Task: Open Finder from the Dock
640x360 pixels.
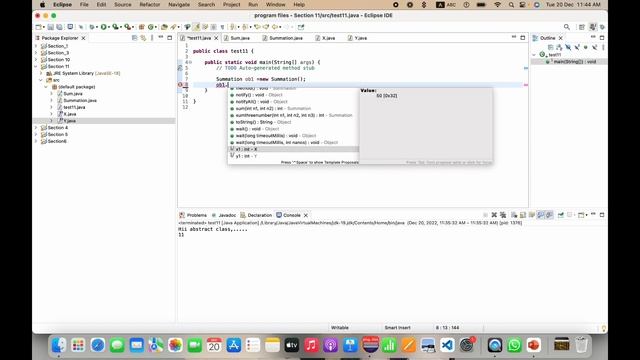Action: [x=58, y=345]
